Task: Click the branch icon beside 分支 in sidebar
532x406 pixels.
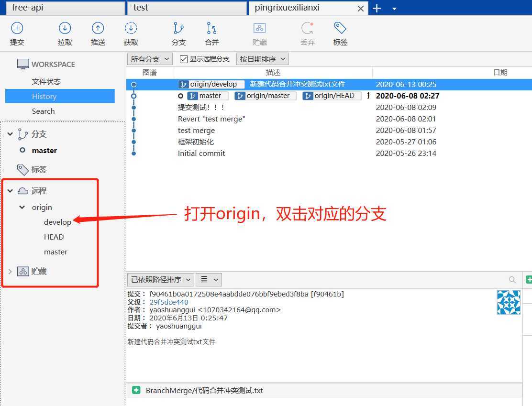Action: tap(23, 134)
